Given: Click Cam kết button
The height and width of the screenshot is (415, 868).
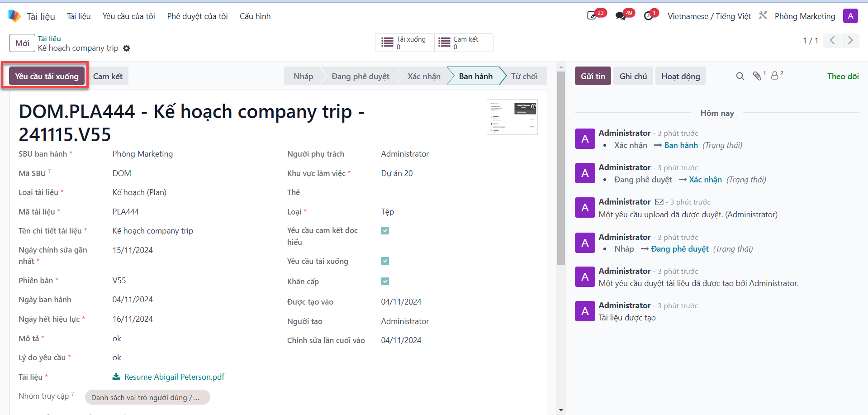Looking at the screenshot, I should (x=108, y=76).
